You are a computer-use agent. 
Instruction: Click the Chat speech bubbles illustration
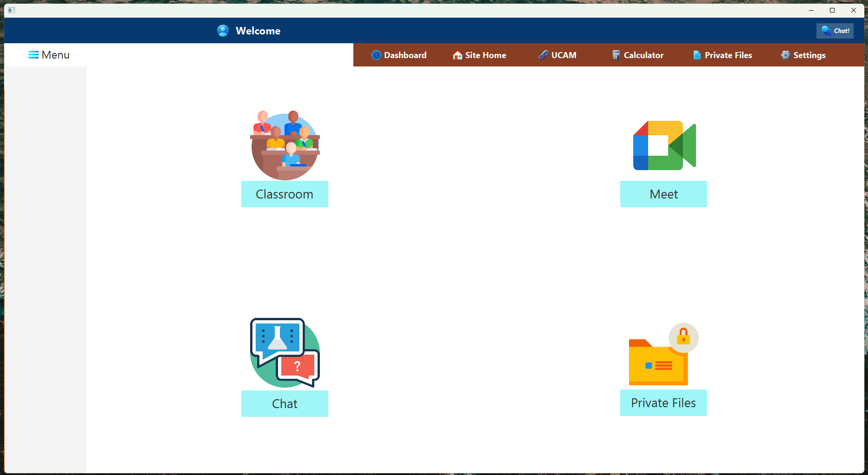pyautogui.click(x=285, y=353)
